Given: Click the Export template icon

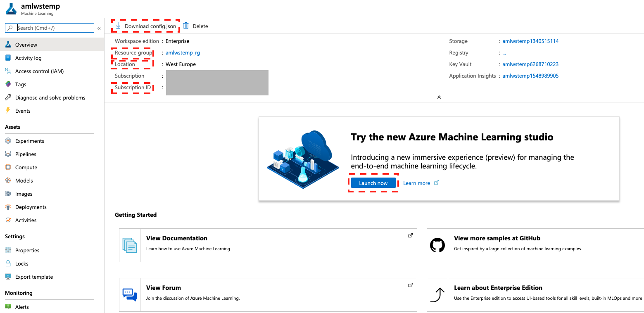Looking at the screenshot, I should [x=8, y=277].
